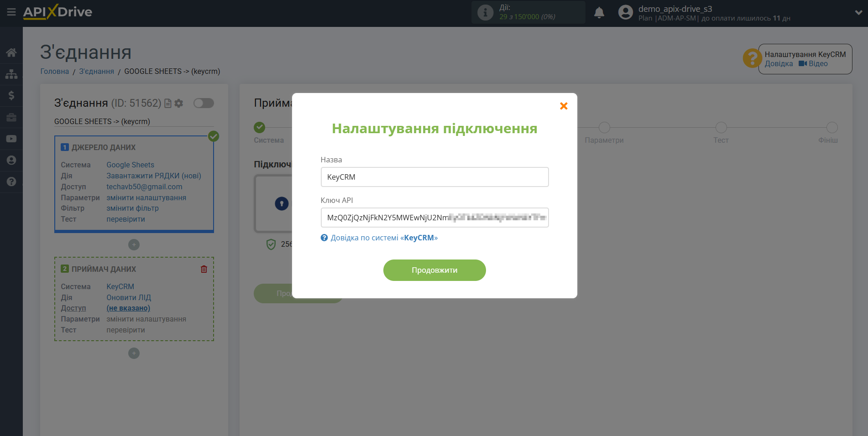The height and width of the screenshot is (436, 868).
Task: Click змінити фільтр link
Action: click(x=133, y=208)
